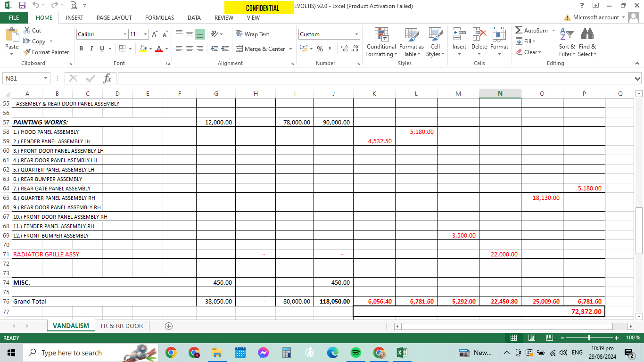Viewport: 644px width, 362px height.
Task: Switch to the INSERT ribbon tab
Action: (74, 18)
